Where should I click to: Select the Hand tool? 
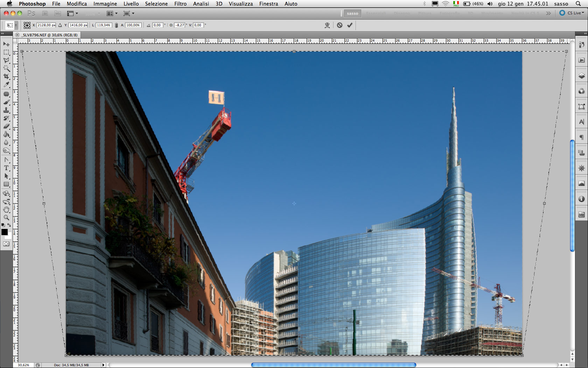(x=6, y=210)
